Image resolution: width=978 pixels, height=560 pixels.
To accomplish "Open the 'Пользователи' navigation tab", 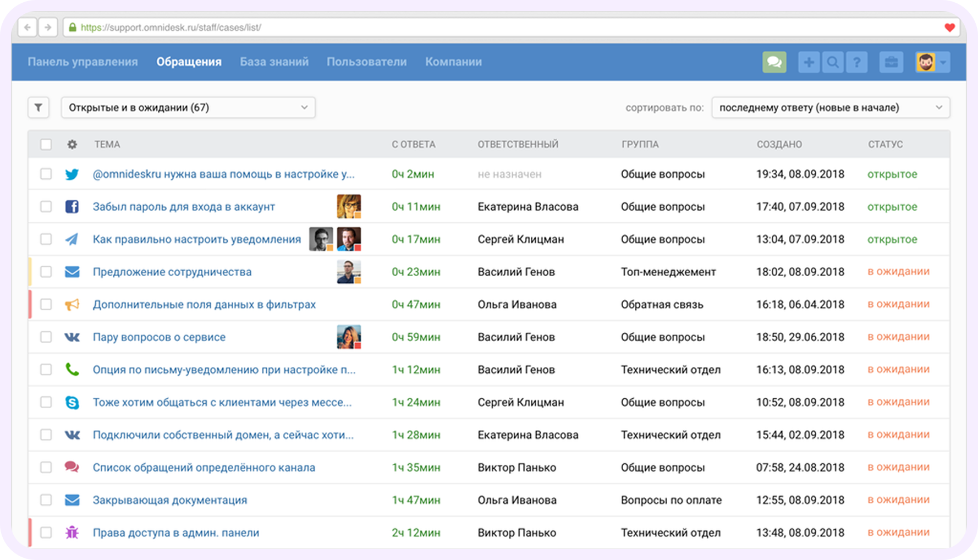I will (367, 62).
